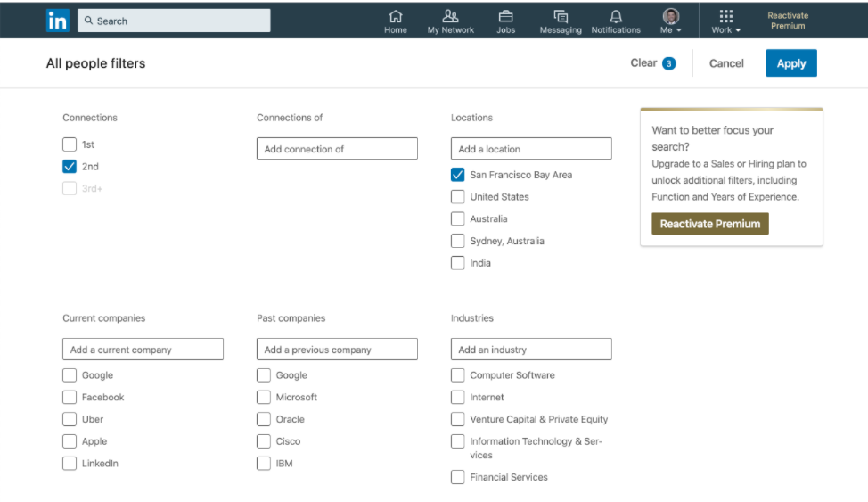Focus the Add an industry field
Image resolution: width=868 pixels, height=502 pixels.
pos(531,349)
